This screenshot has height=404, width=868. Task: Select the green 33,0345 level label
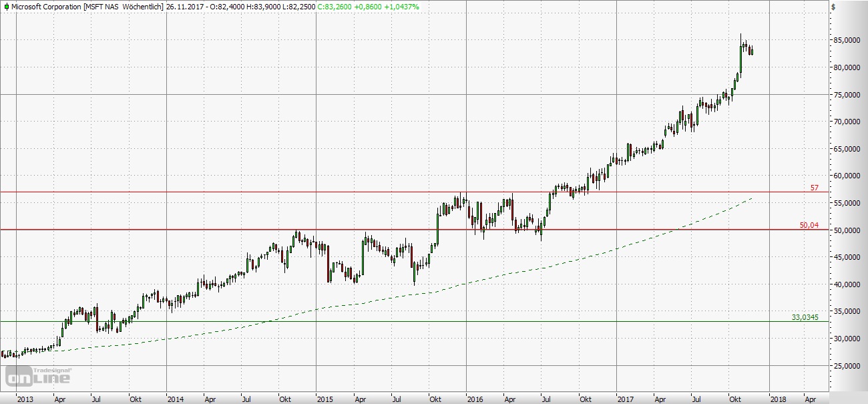coord(806,317)
